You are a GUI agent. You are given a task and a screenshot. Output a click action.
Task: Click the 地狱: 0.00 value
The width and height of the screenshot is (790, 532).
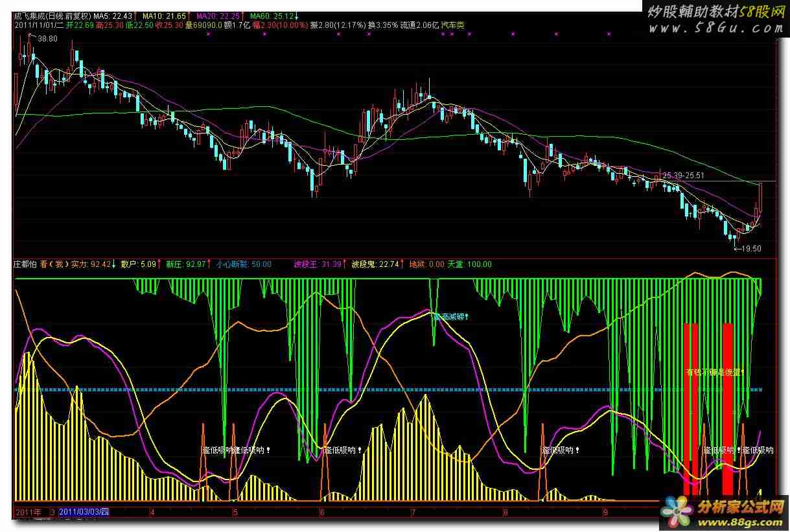click(x=426, y=264)
